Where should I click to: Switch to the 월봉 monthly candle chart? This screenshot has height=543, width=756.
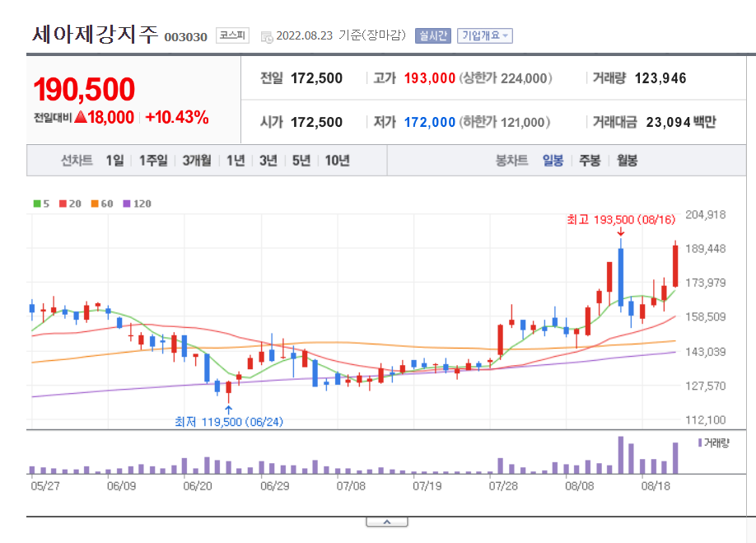[627, 160]
